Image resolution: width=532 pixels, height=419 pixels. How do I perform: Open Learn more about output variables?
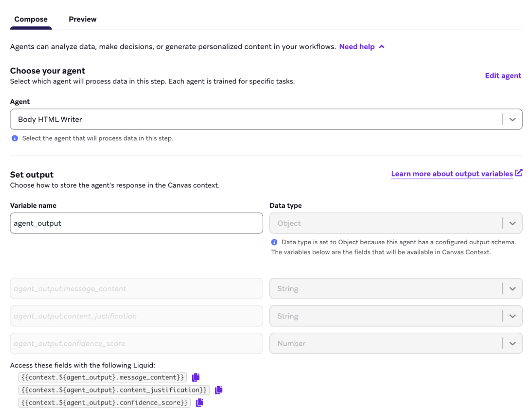[452, 174]
